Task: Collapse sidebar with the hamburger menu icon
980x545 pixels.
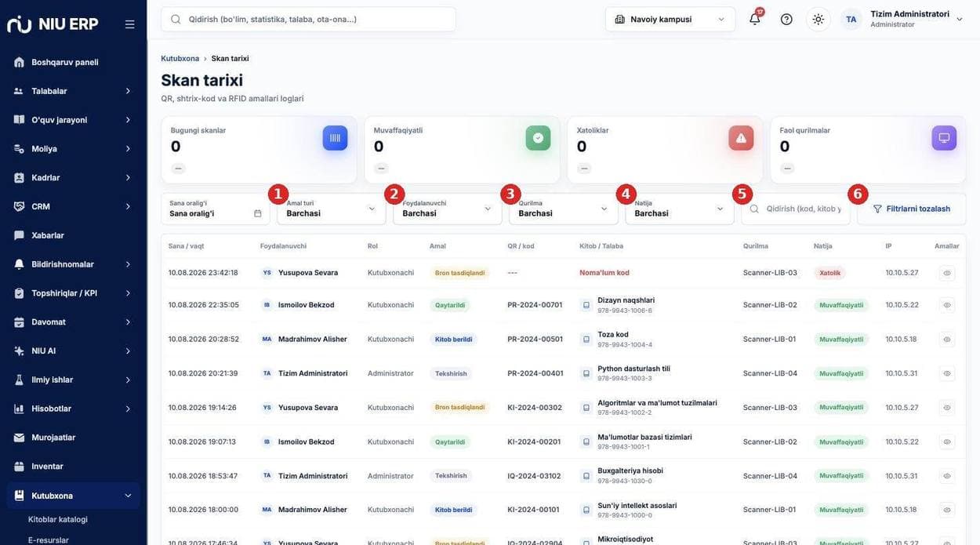Action: tap(129, 24)
